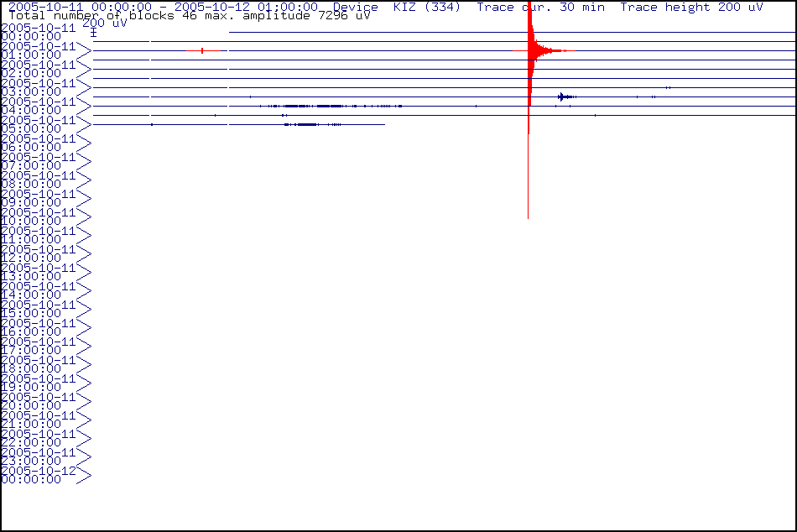The height and width of the screenshot is (532, 797).
Task: Select the 'Device KIZ (334)' header text
Action: 397,7
